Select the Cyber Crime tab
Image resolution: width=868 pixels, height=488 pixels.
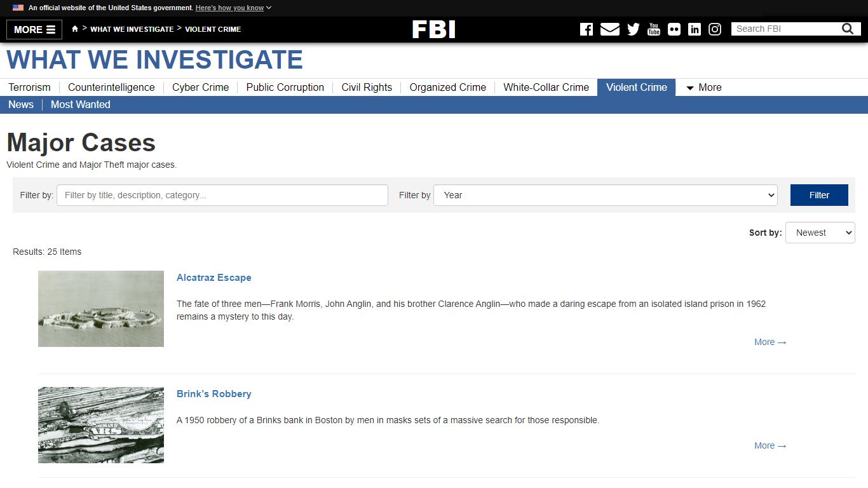tap(200, 88)
